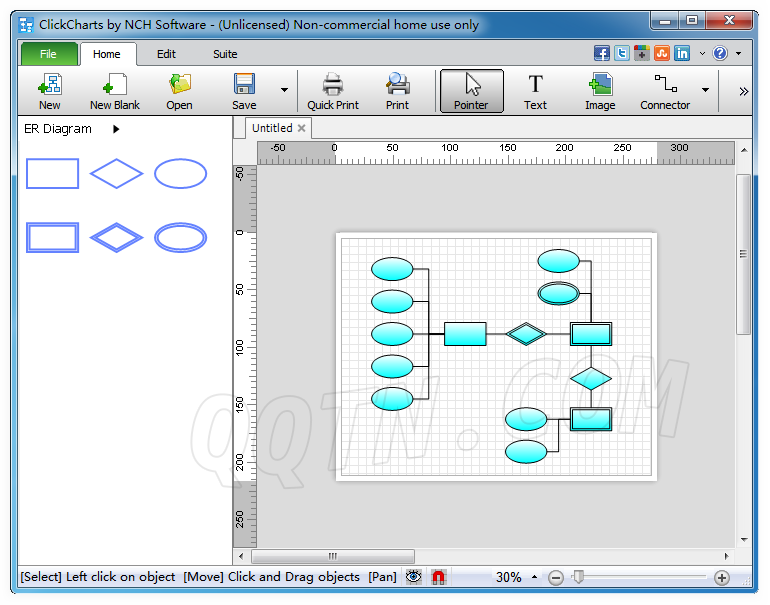Create a New Blank diagram
This screenshot has width=770, height=605.
coord(115,91)
